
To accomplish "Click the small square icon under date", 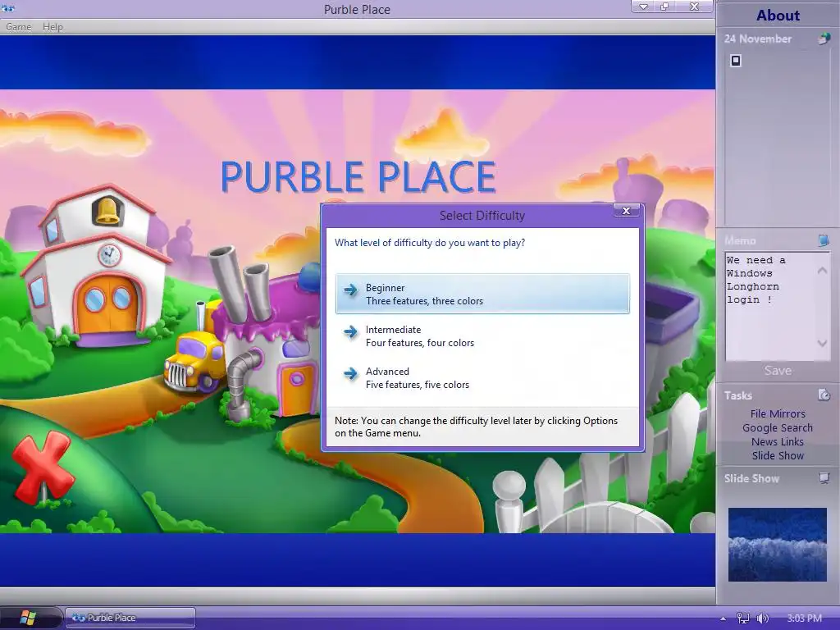I will [736, 61].
